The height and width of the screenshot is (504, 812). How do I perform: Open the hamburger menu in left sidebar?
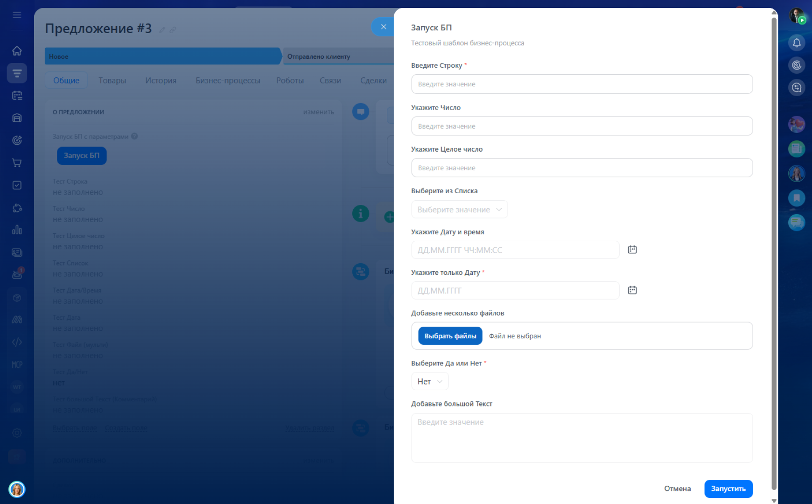pos(17,15)
